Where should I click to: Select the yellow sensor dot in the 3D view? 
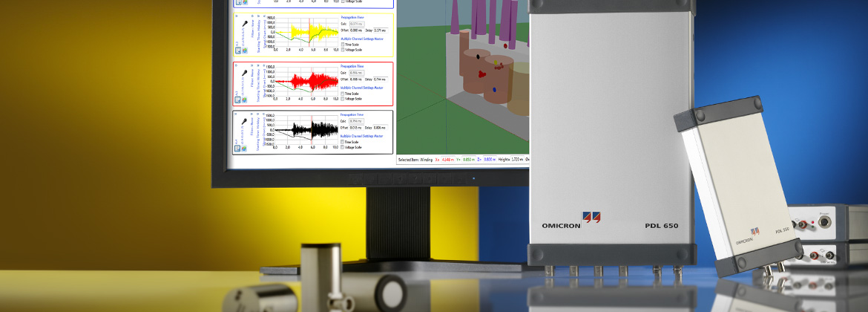click(x=496, y=62)
